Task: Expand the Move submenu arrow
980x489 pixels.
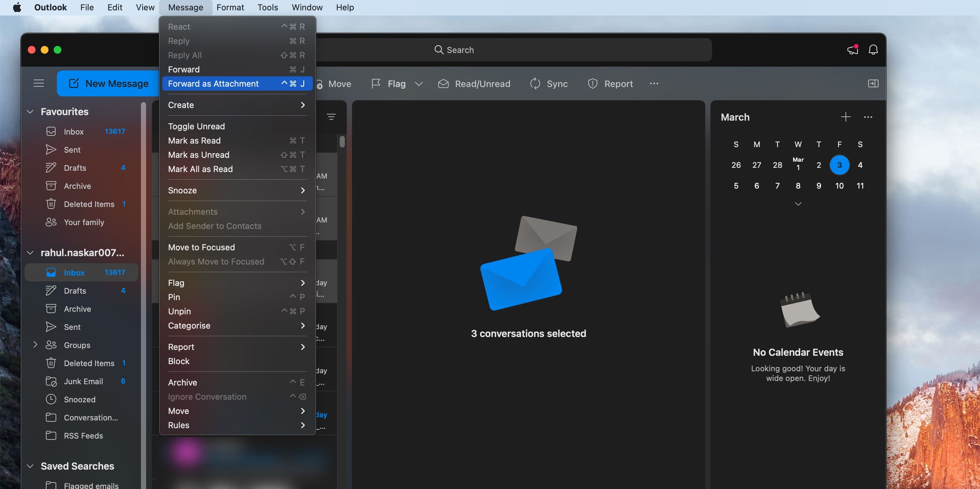Action: 303,411
